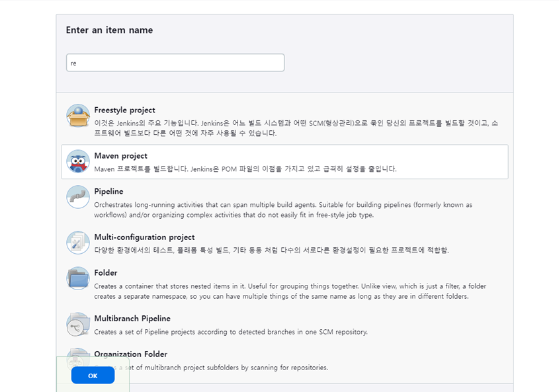Click the Freestyle project box icon
This screenshot has height=392, width=559.
point(77,116)
